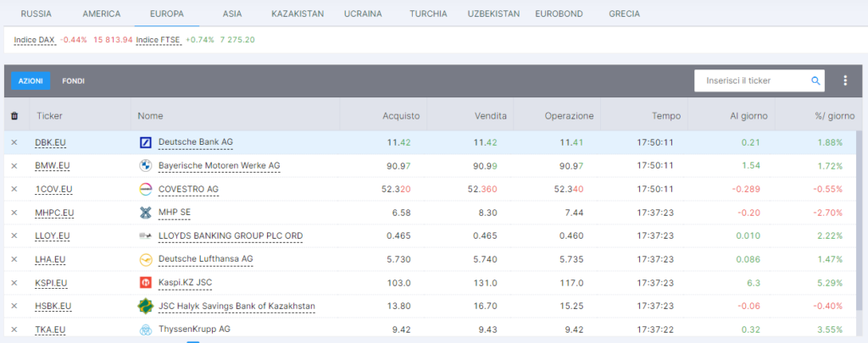Screen dimensions: 868x343
Task: Click the 5.29% value in Kaspi row
Action: 830,283
